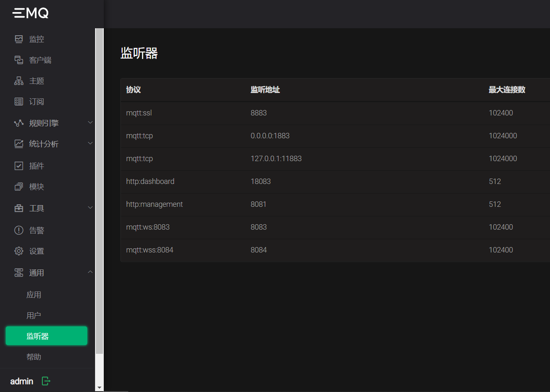Expand the 规则引擎 submenu arrow
The width and height of the screenshot is (550, 392).
[90, 122]
